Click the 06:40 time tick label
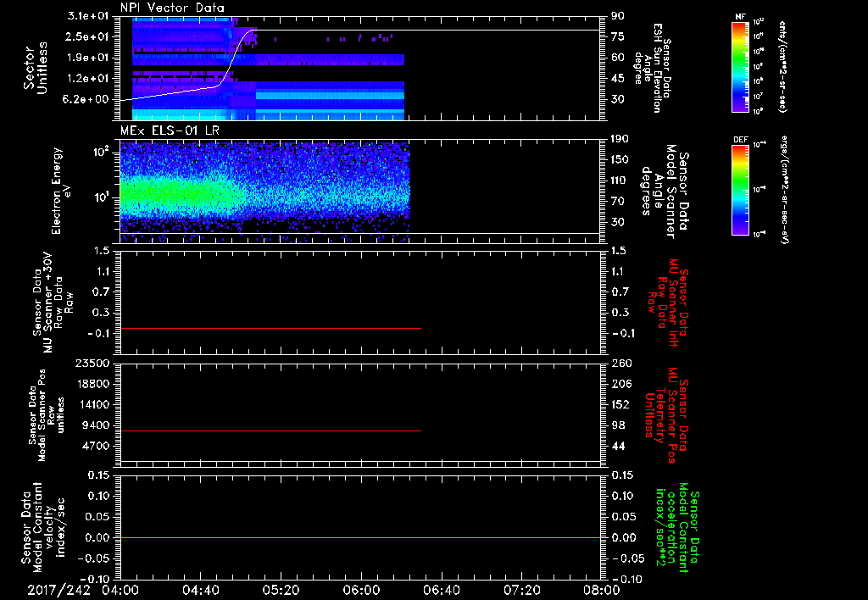The height and width of the screenshot is (600, 868). point(441,590)
